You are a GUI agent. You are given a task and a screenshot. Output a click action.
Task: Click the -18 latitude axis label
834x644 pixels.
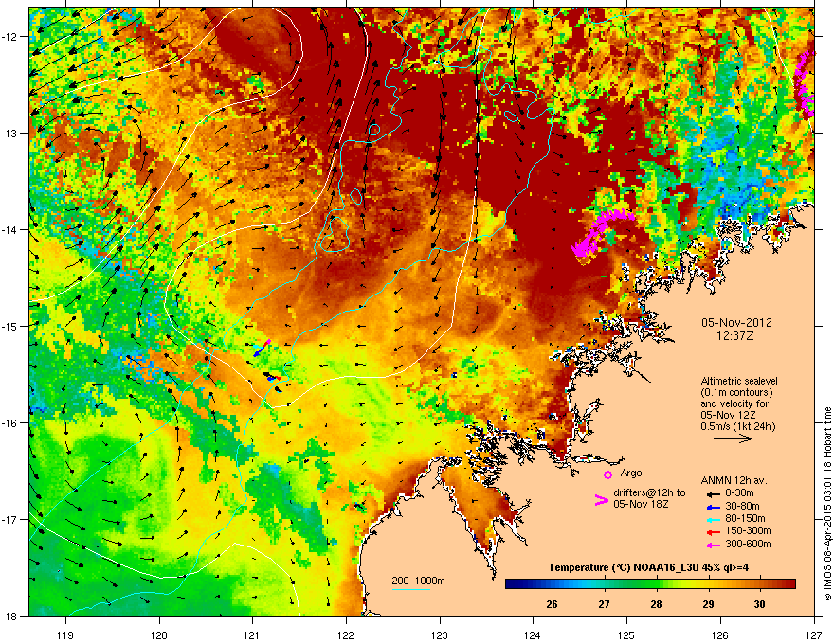[9, 616]
